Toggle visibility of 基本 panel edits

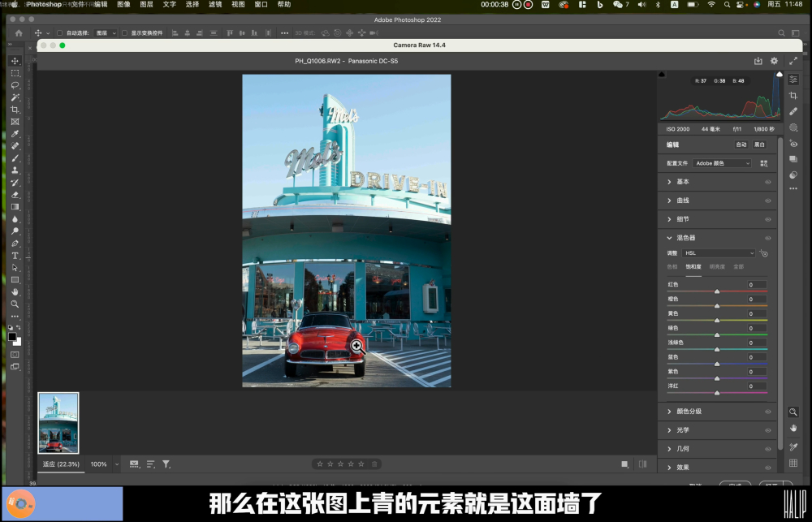pyautogui.click(x=768, y=182)
